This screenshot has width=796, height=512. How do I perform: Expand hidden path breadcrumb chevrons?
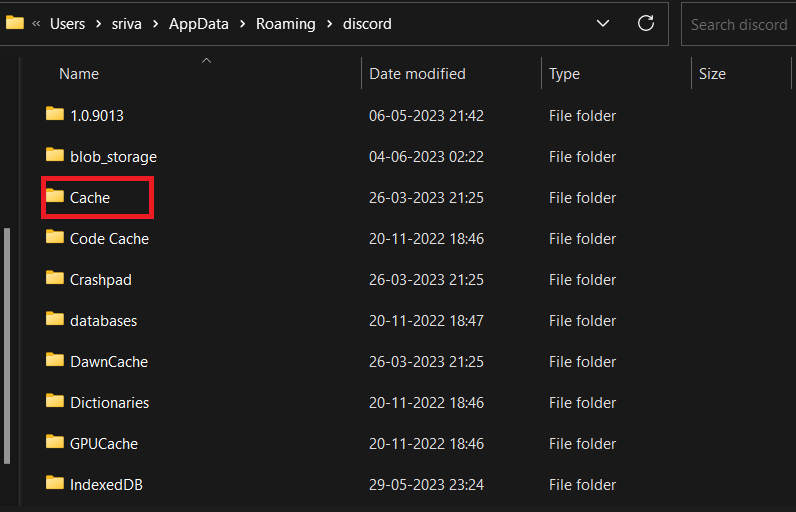[x=36, y=24]
